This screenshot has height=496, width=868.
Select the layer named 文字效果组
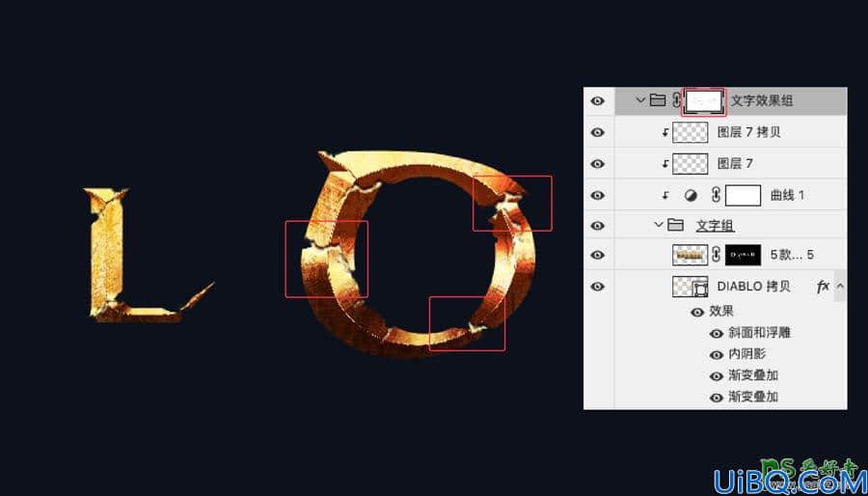click(762, 100)
